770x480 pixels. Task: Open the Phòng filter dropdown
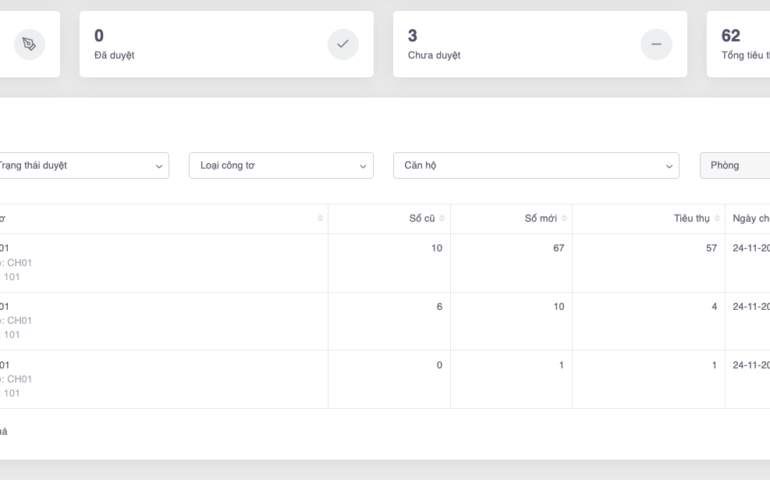tap(735, 165)
